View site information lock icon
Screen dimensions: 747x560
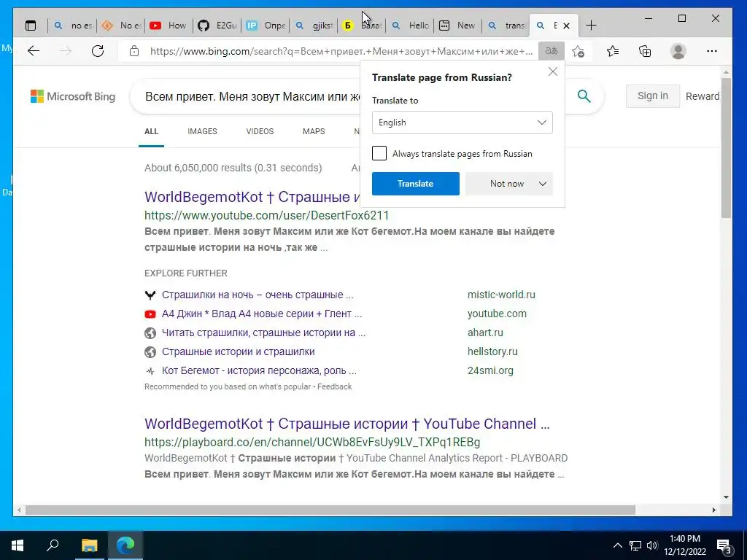134,51
